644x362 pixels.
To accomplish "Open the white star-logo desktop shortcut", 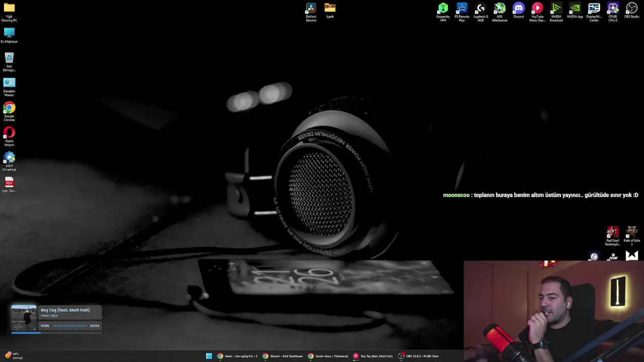I will point(631,256).
